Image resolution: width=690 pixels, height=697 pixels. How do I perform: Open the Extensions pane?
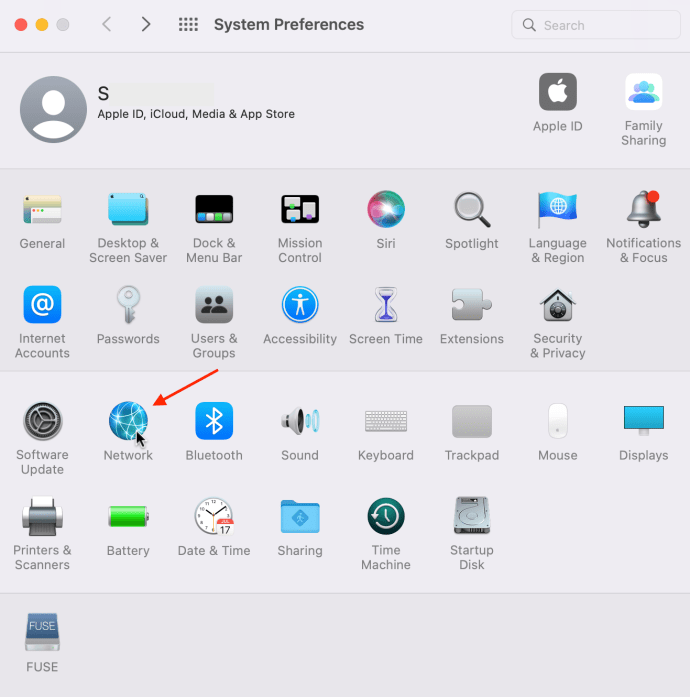click(472, 304)
